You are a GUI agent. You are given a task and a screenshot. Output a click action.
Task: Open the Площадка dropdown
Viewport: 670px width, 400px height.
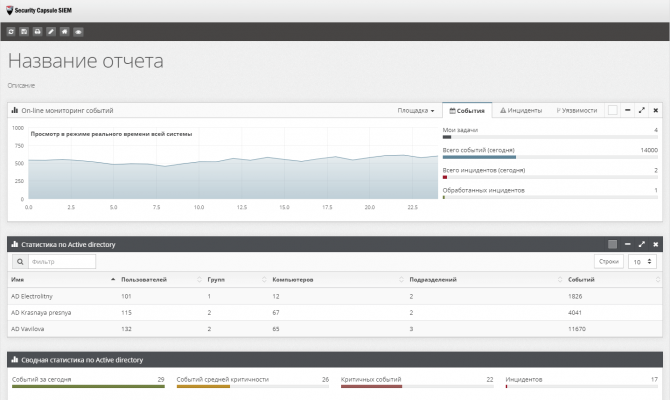point(416,111)
